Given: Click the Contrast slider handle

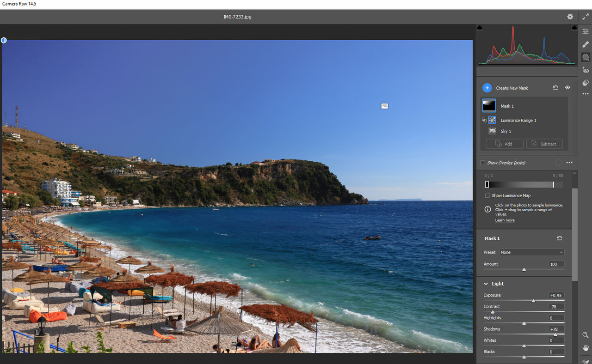Looking at the screenshot, I should [493, 312].
